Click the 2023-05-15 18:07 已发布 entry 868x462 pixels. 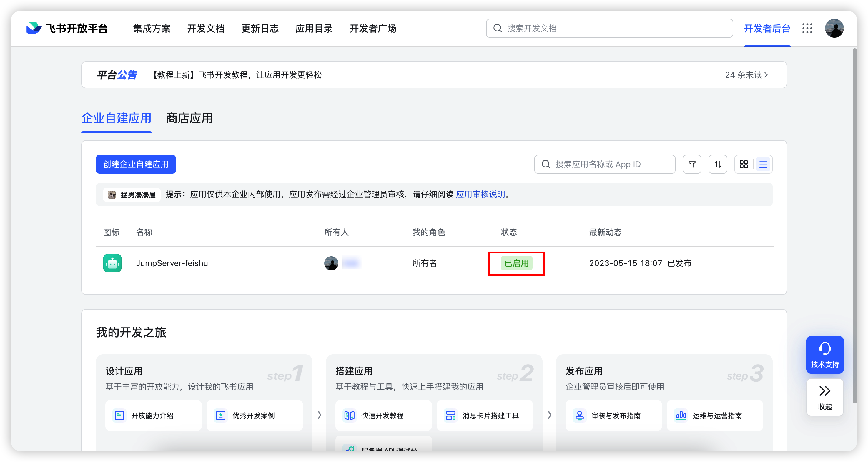[640, 263]
